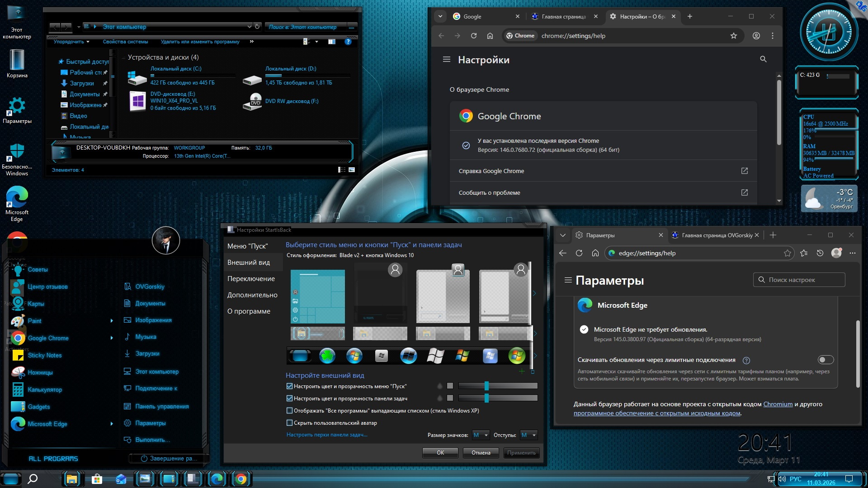Viewport: 868px width, 488px height.
Task: Click the taskbar transparency slider
Action: tap(486, 398)
